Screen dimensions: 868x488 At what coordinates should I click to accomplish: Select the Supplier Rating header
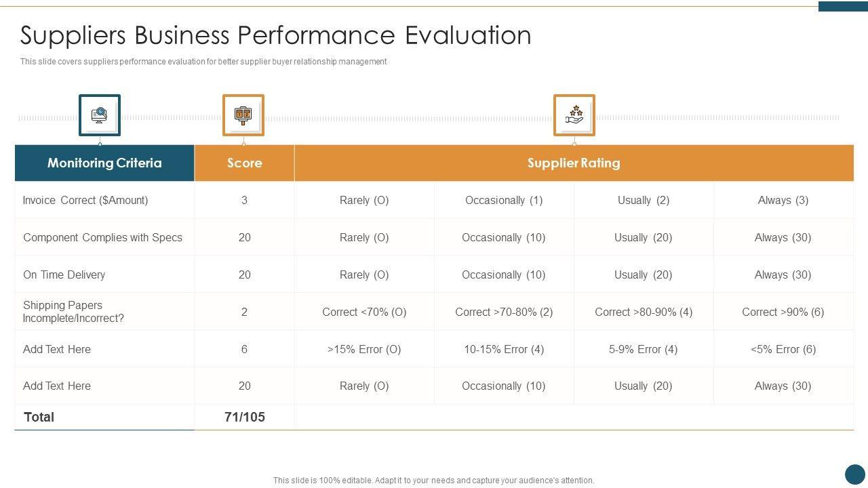tap(574, 163)
